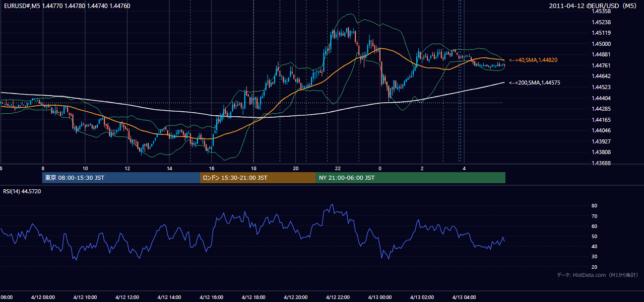Click the 4/12 22:00 time label
The image size is (644, 302).
[x=338, y=297]
